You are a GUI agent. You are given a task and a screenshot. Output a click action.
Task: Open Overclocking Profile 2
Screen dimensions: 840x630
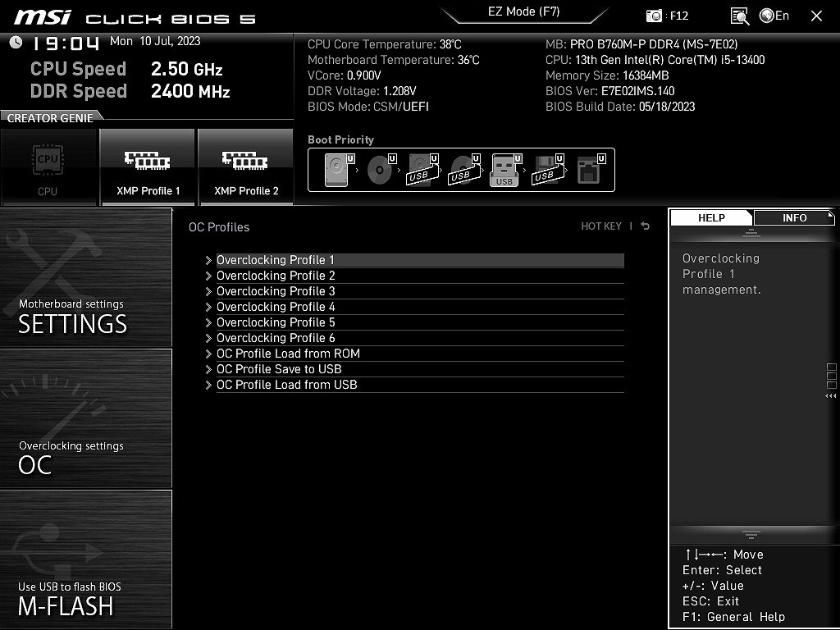(420, 276)
